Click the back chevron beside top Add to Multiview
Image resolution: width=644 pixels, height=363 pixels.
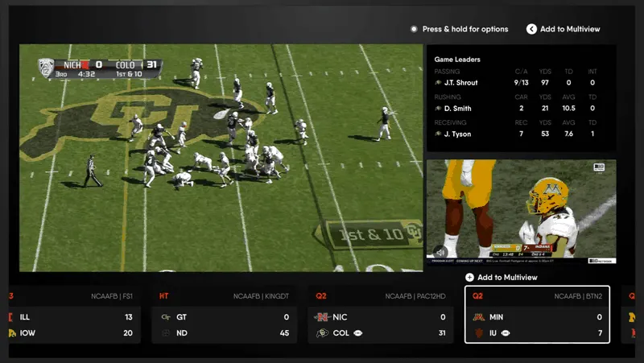click(x=531, y=29)
